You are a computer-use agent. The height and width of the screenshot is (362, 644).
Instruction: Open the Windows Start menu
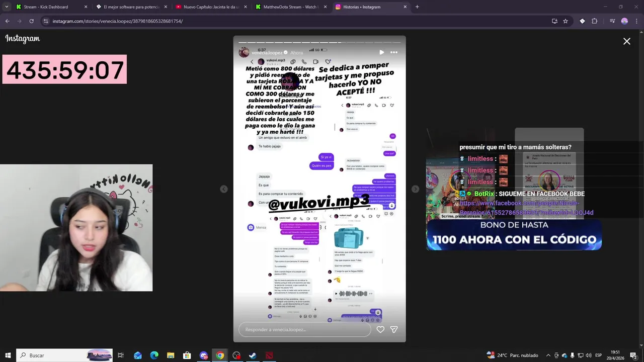[x=8, y=355]
